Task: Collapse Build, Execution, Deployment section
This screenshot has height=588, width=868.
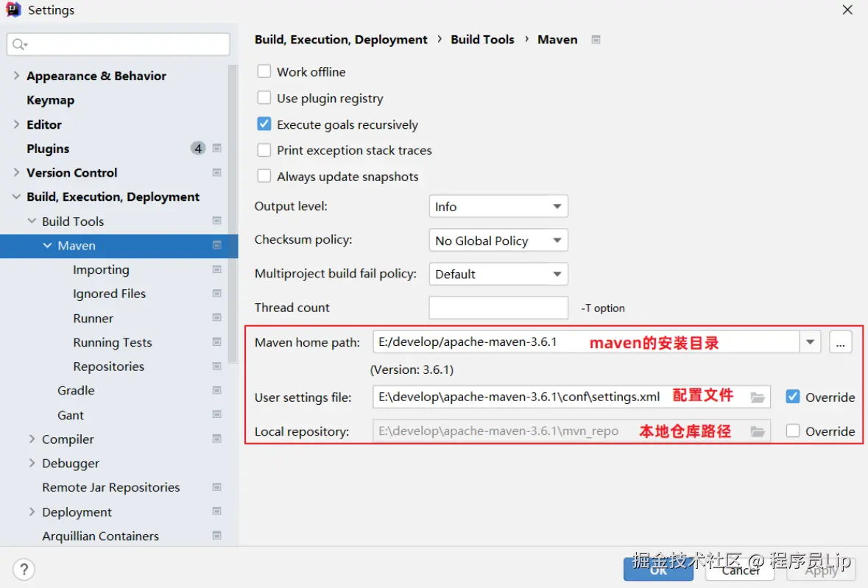Action: pyautogui.click(x=16, y=197)
